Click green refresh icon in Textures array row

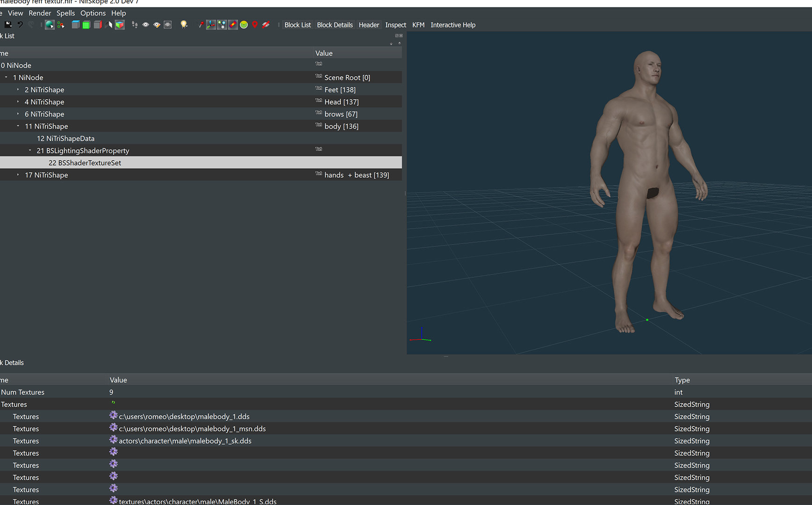113,402
